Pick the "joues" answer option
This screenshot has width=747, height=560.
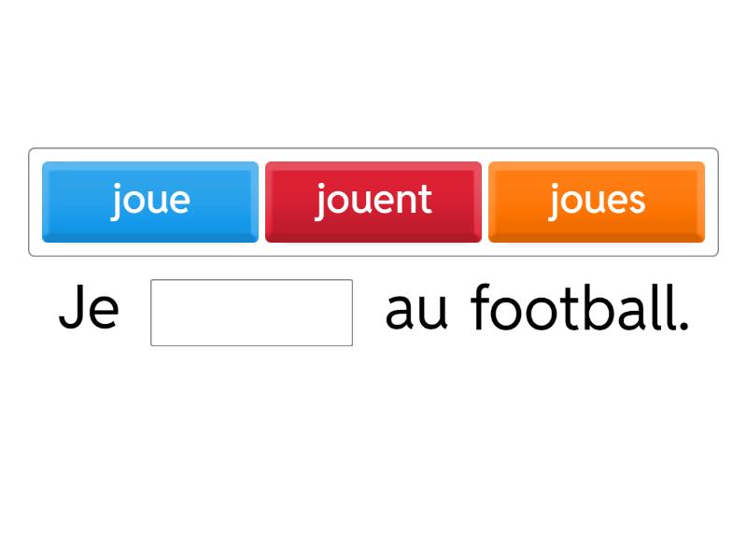pos(597,202)
